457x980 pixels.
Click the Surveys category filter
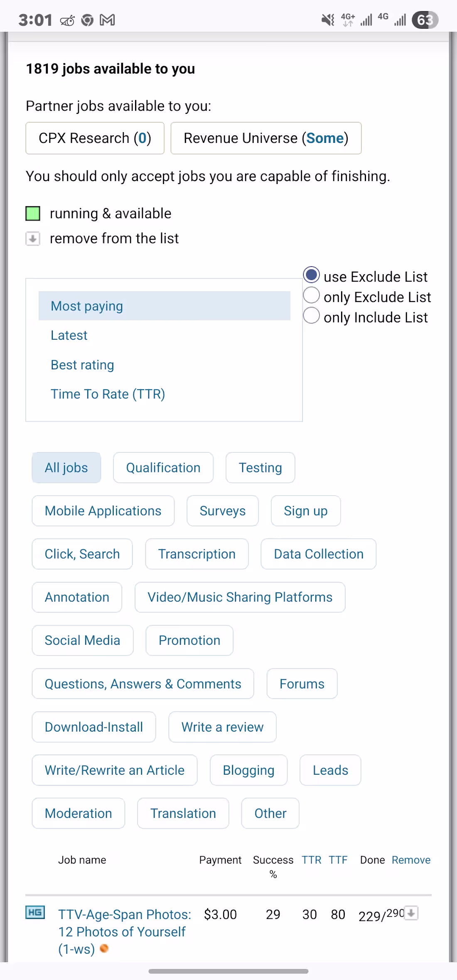click(222, 511)
